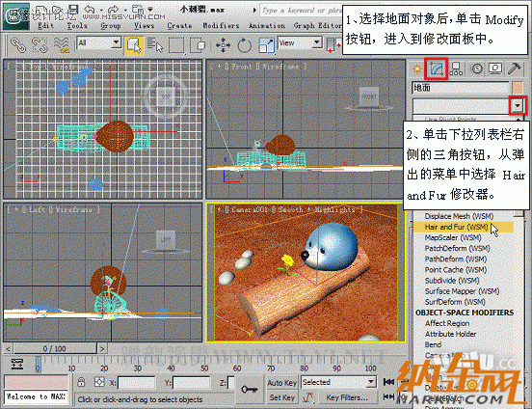Viewport: 532px width, 409px height.
Task: Open the Create menu
Action: [x=179, y=25]
